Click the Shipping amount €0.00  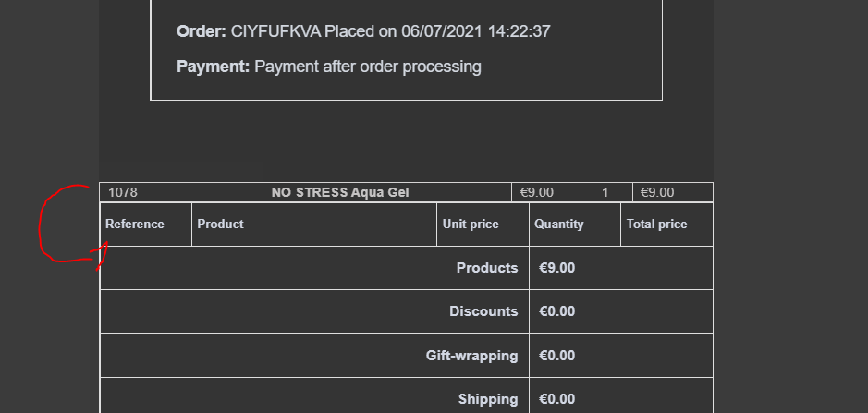(556, 399)
